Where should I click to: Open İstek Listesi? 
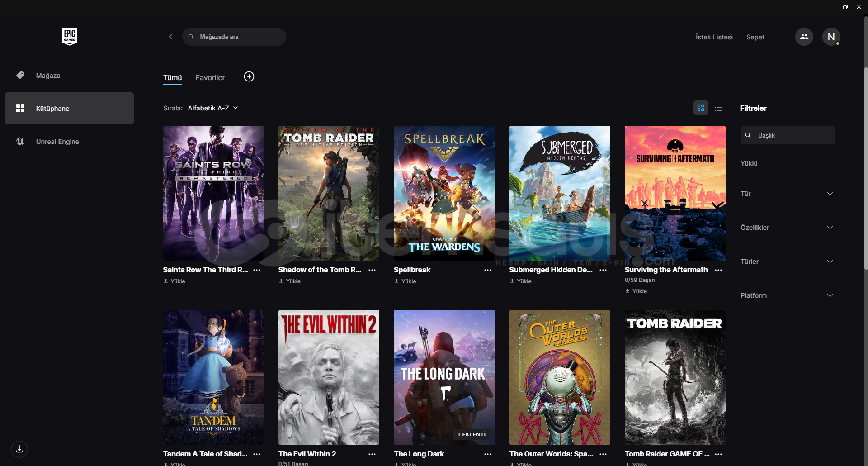[714, 37]
